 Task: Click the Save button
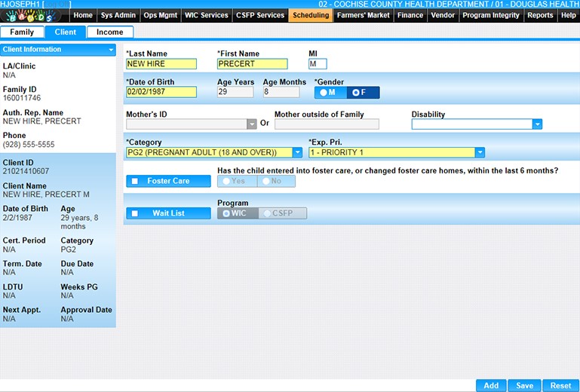click(524, 385)
